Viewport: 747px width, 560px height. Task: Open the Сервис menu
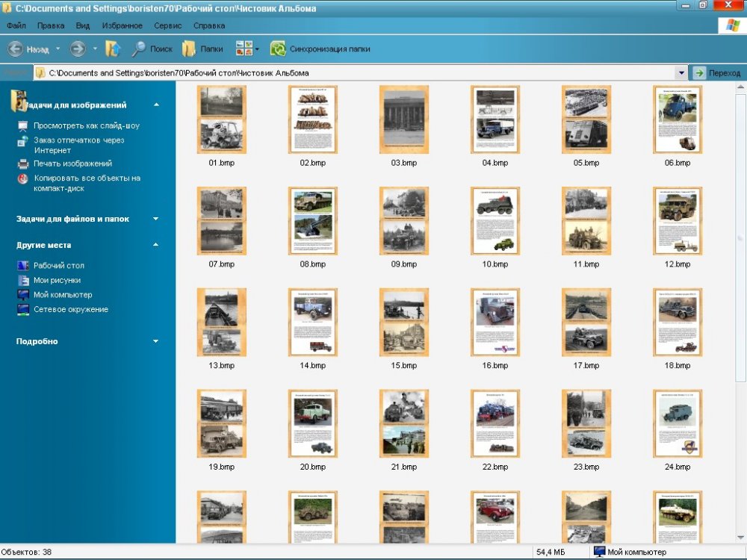tap(167, 25)
